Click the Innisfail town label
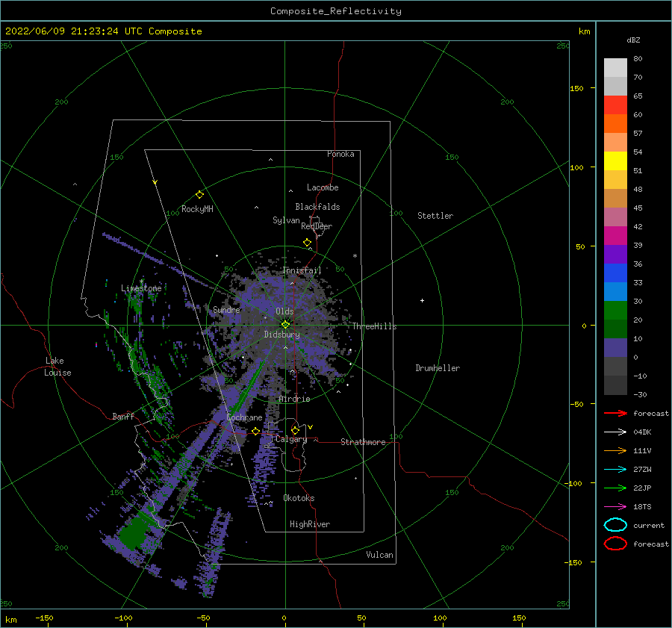 point(302,270)
